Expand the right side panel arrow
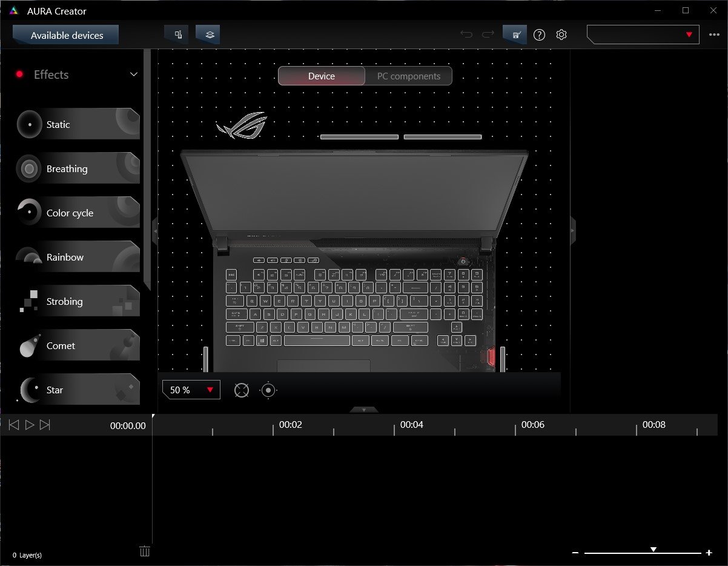Viewport: 728px width, 566px height. point(573,231)
